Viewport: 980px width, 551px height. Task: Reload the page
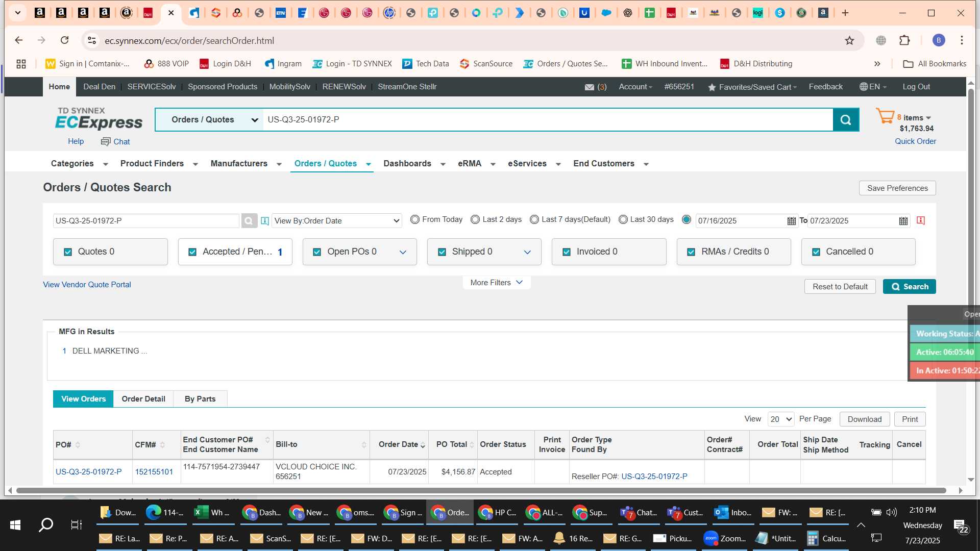point(64,40)
